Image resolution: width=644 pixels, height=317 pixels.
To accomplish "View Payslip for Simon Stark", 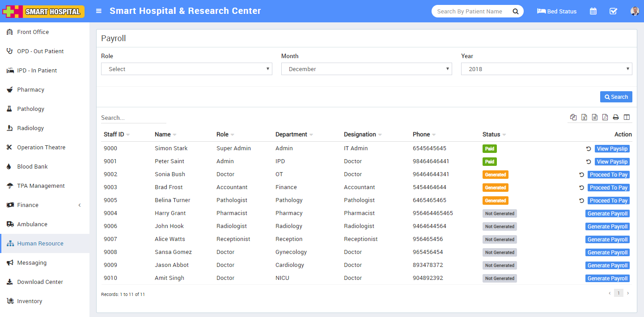I will [x=612, y=149].
